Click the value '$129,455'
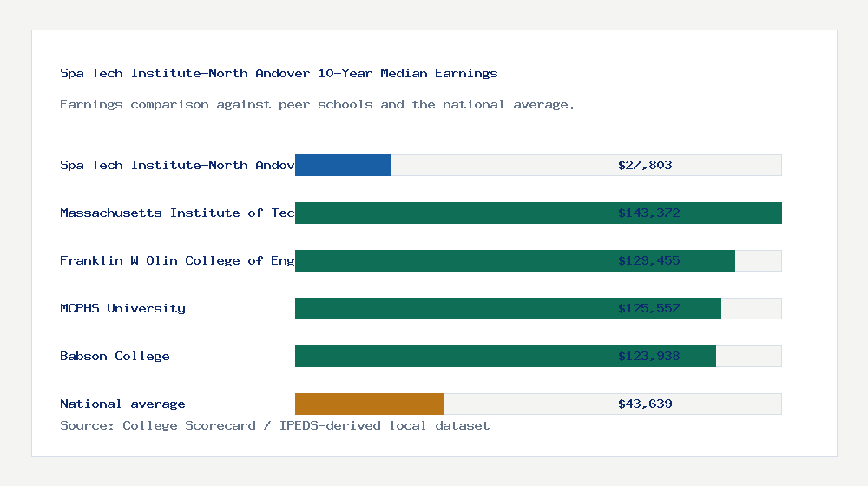The height and width of the screenshot is (486, 868). [x=648, y=260]
